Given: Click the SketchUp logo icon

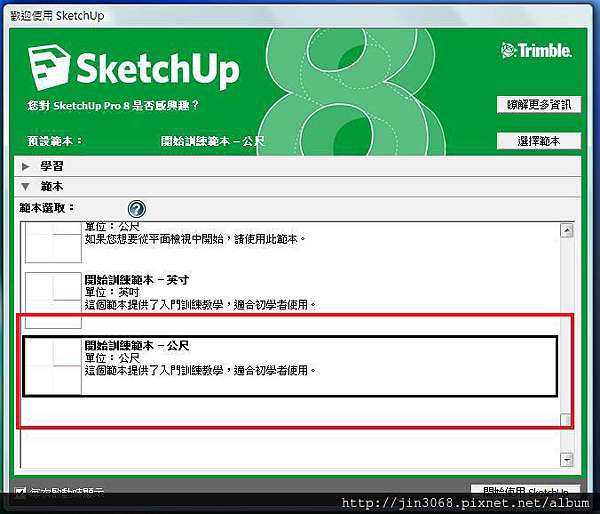Looking at the screenshot, I should [x=49, y=67].
